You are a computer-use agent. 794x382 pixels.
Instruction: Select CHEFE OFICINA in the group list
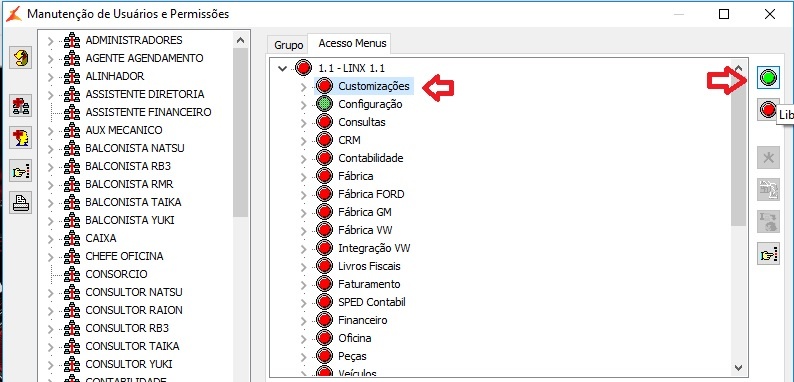point(124,256)
